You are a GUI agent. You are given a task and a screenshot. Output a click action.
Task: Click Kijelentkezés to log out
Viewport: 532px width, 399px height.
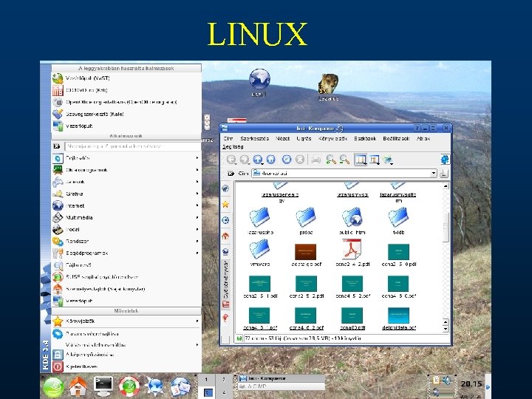click(126, 366)
